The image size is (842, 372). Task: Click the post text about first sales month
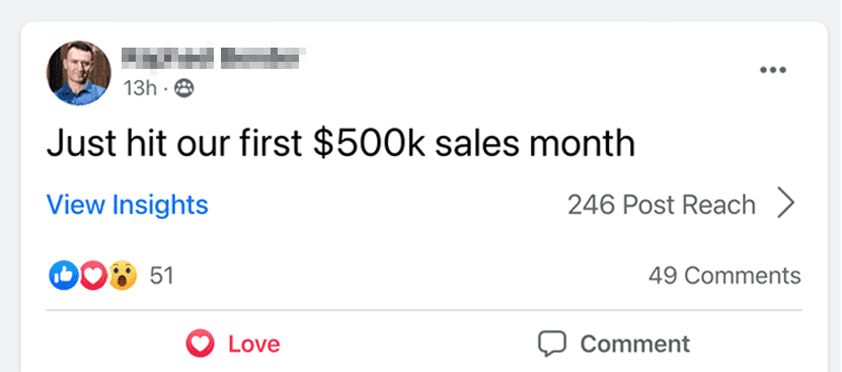(341, 144)
